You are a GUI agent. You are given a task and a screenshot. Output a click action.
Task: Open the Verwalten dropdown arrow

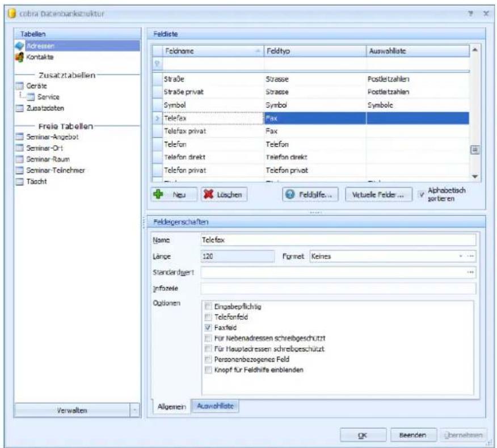(x=134, y=411)
